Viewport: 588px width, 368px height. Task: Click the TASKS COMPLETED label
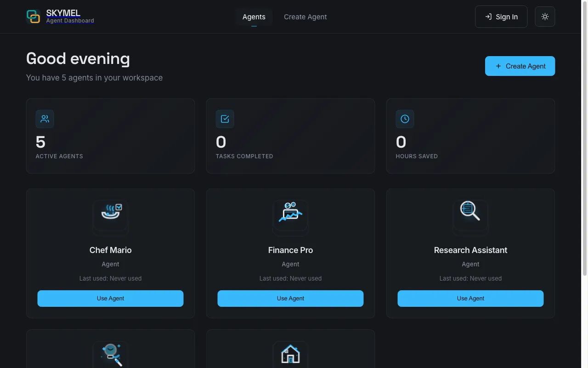(x=244, y=156)
